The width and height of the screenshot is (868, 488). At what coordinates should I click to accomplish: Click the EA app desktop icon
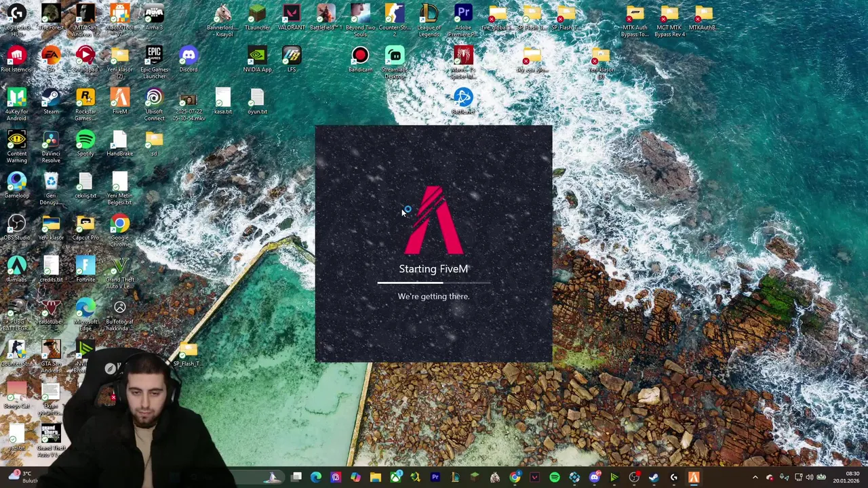(51, 60)
